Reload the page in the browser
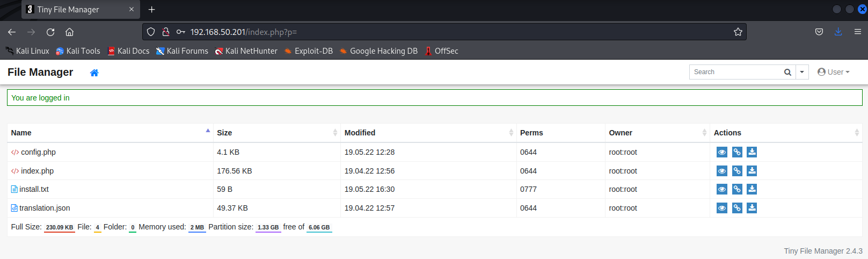This screenshot has height=259, width=868. 50,32
